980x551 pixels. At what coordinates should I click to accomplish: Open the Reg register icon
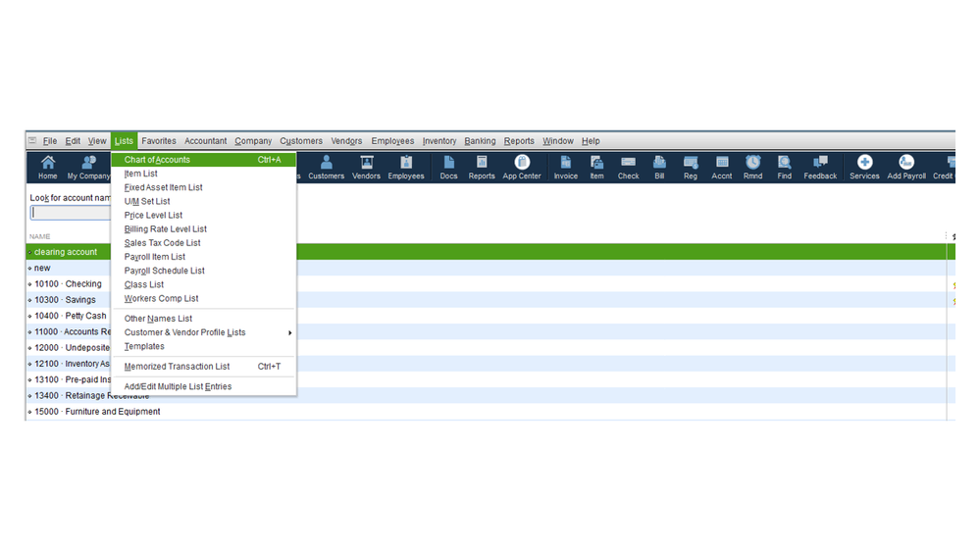pos(690,168)
